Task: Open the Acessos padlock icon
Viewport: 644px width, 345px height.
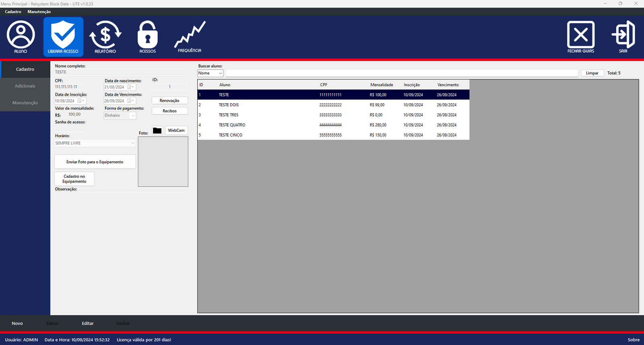Action: point(147,37)
